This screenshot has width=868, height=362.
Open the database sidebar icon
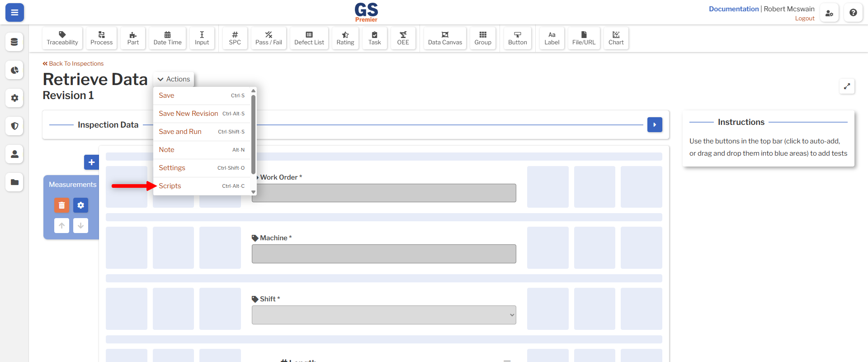pyautogui.click(x=14, y=42)
